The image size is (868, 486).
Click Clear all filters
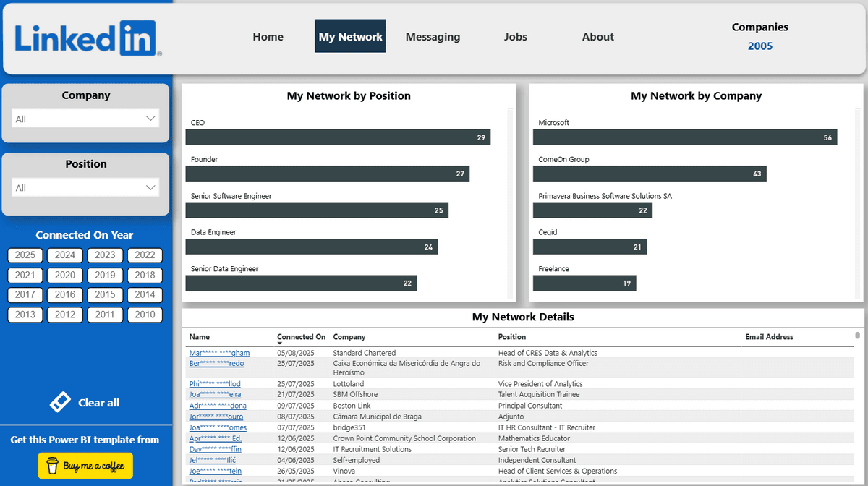[x=85, y=403]
